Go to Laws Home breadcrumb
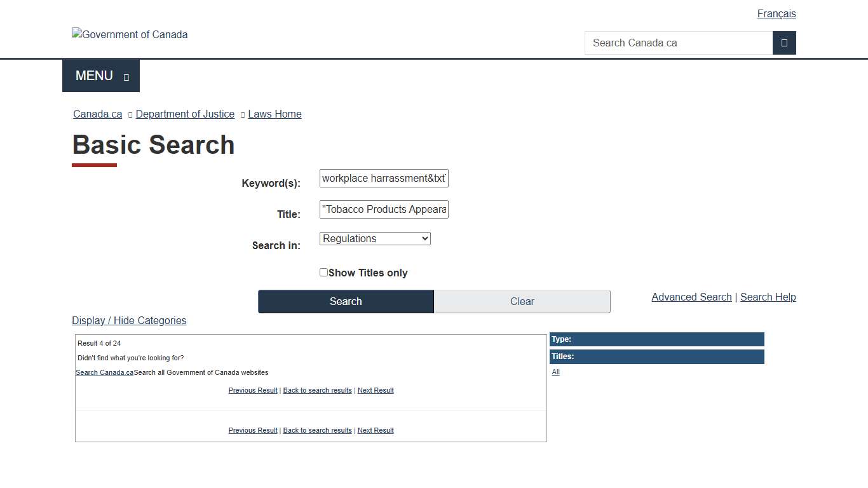 coord(275,114)
